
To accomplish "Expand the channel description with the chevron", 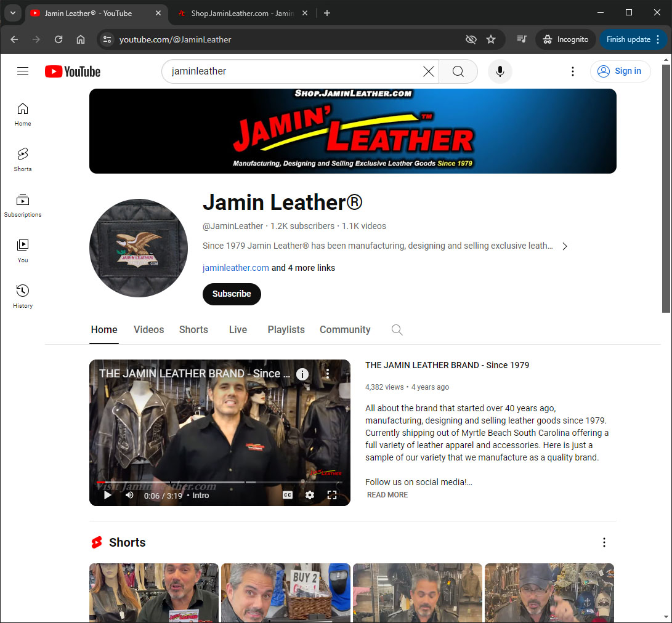I will 565,246.
